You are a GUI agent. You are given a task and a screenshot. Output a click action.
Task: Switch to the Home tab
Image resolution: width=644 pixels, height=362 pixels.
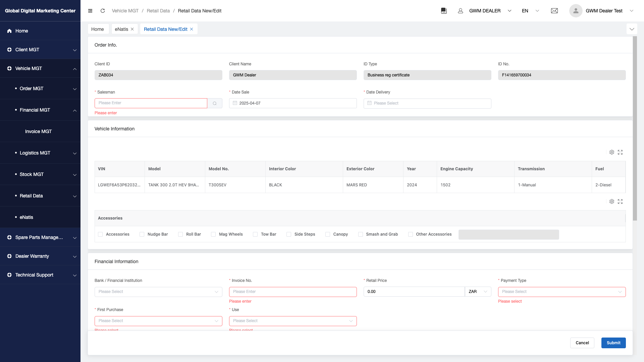tap(98, 29)
